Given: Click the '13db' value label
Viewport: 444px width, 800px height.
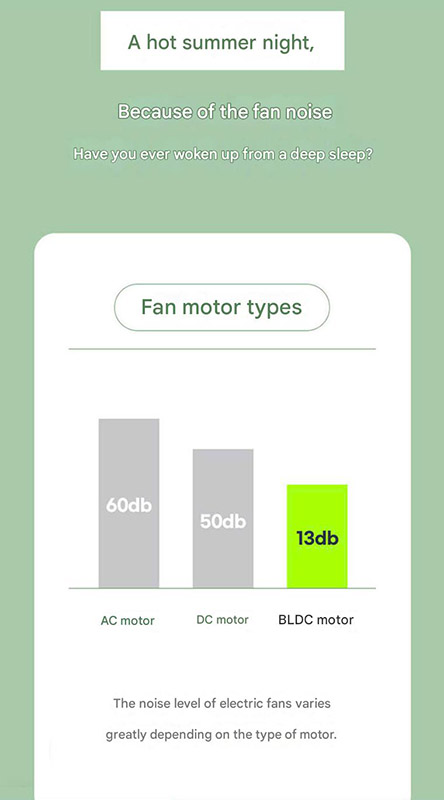Looking at the screenshot, I should (317, 538).
